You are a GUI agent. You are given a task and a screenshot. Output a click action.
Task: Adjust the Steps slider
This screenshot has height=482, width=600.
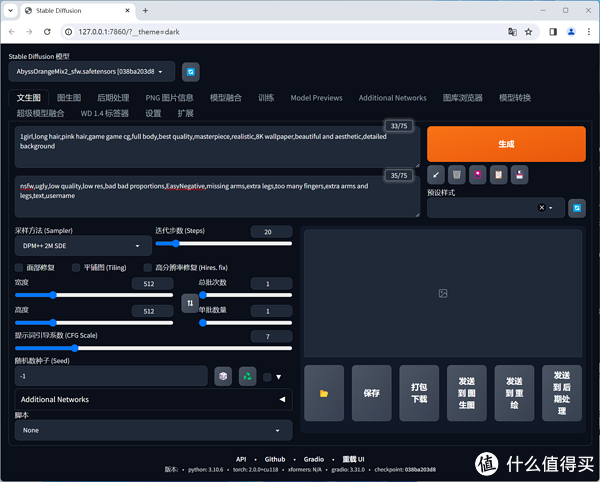click(224, 243)
